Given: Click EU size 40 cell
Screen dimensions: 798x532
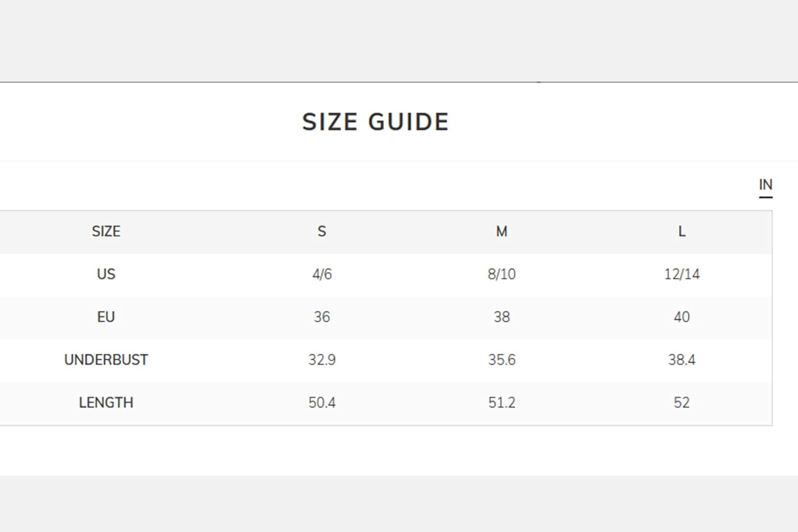Looking at the screenshot, I should click(682, 317).
